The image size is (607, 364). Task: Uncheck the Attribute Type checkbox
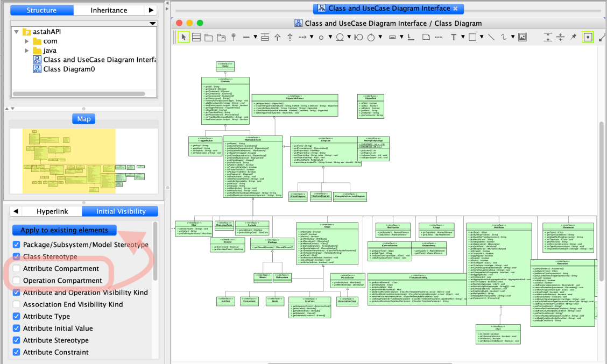click(17, 316)
